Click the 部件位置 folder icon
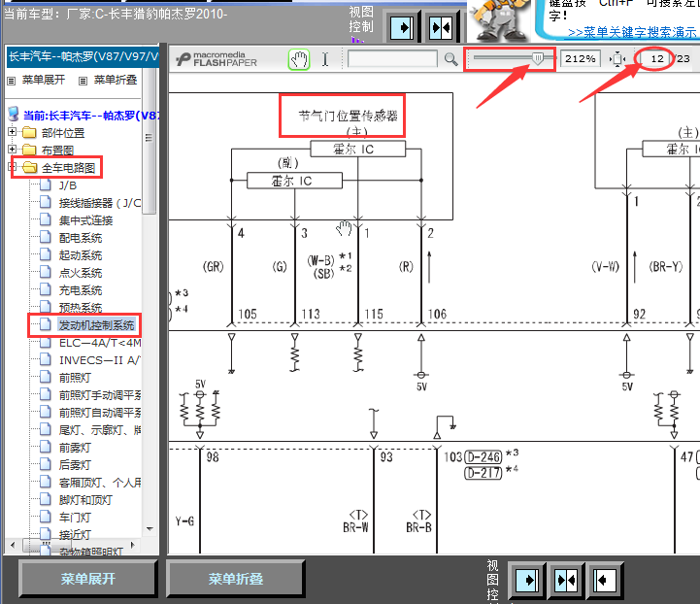The image size is (700, 604). pyautogui.click(x=29, y=133)
